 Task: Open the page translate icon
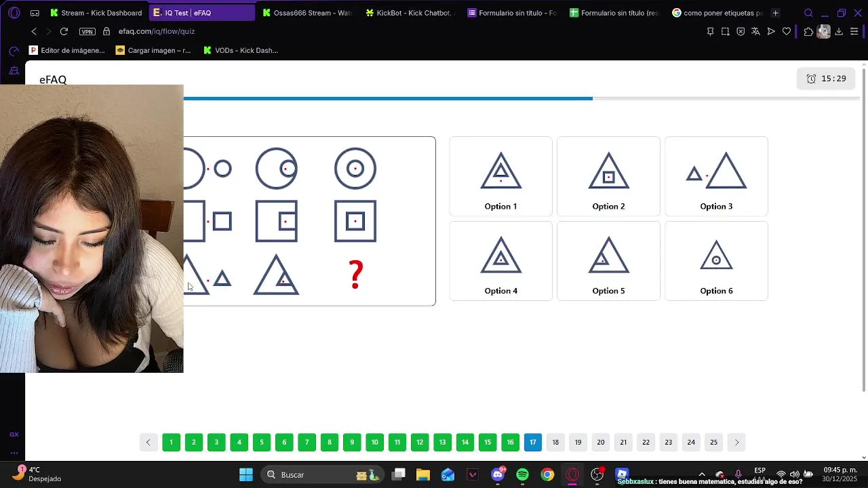pos(755,31)
